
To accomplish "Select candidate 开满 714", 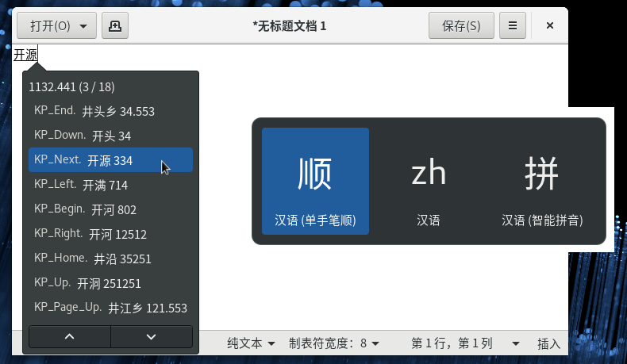I will tap(111, 185).
